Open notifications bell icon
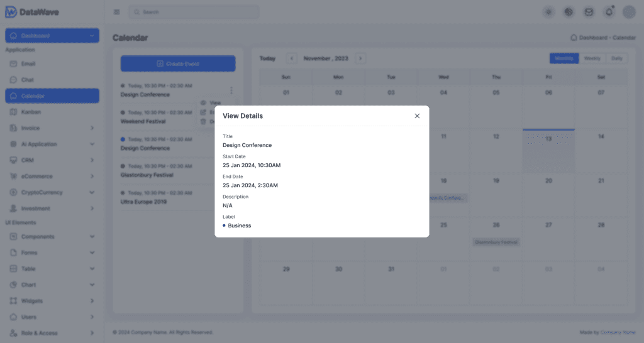The image size is (644, 343). [609, 12]
